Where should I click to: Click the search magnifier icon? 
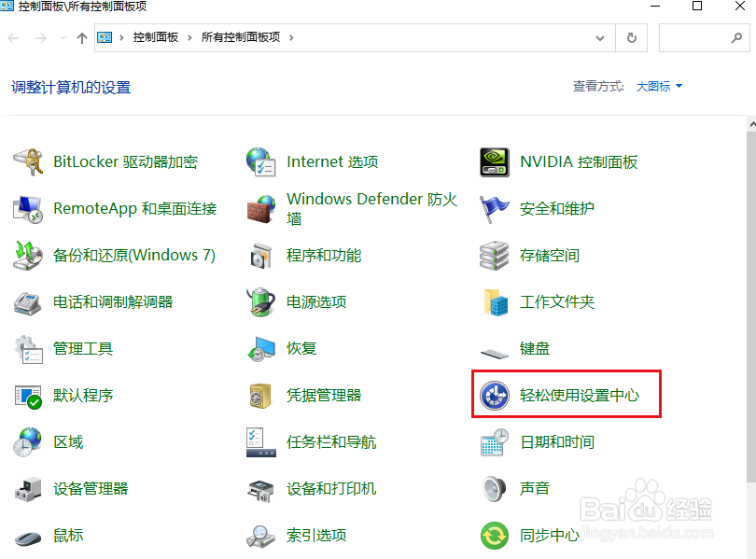pos(736,37)
